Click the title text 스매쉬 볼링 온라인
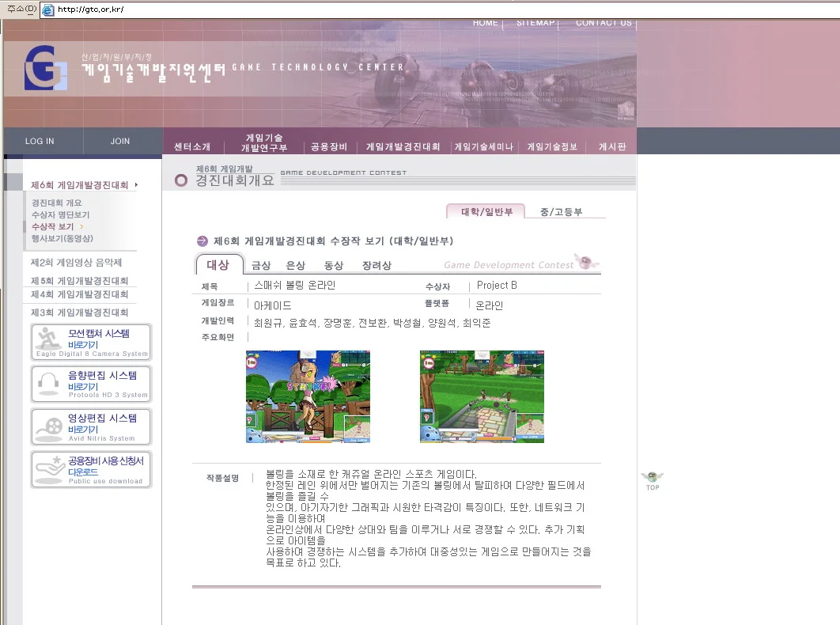This screenshot has height=625, width=840. [295, 285]
